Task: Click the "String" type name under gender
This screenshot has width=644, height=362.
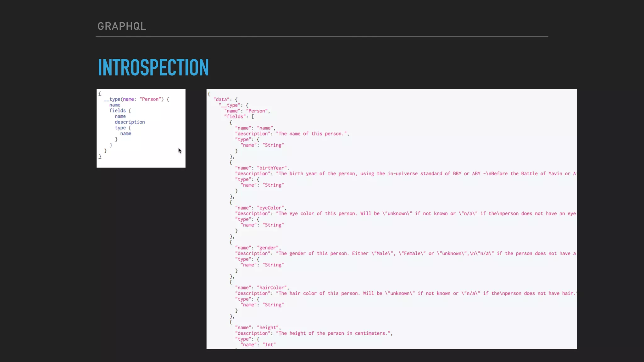Action: coord(273,265)
